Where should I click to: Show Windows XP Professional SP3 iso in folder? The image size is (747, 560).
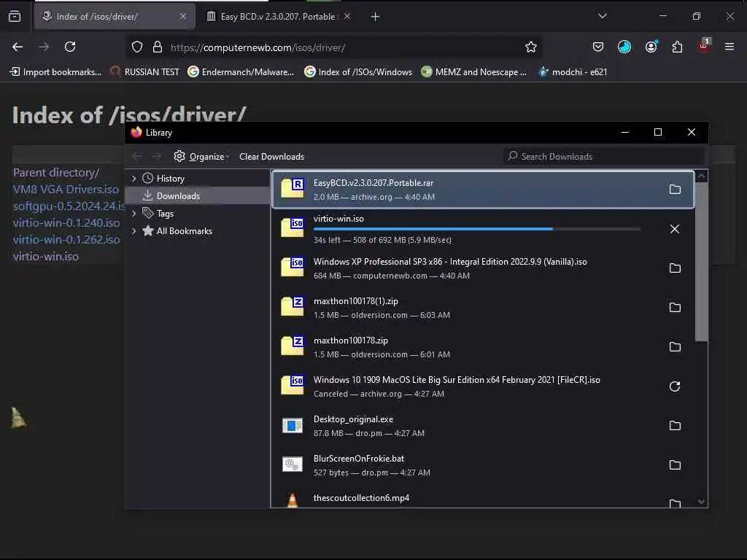(675, 268)
